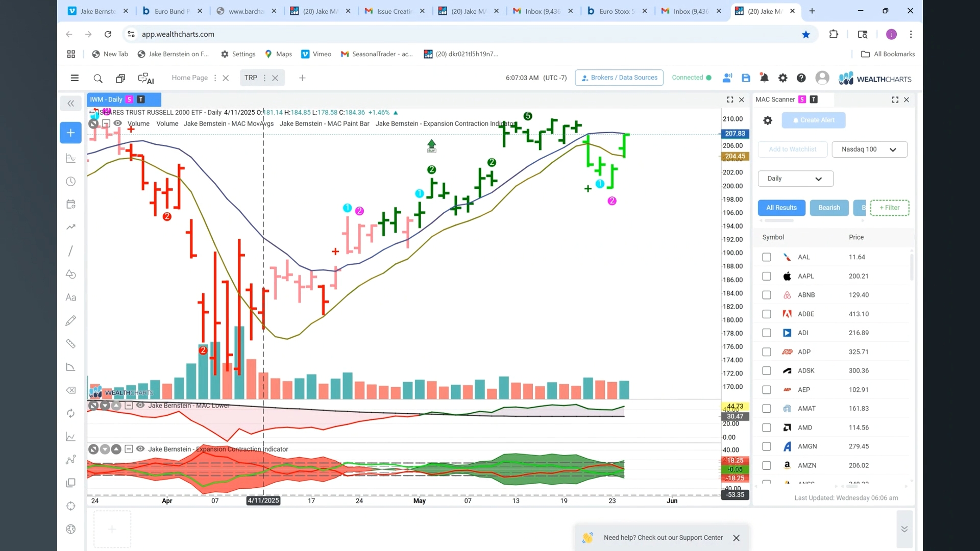The image size is (980, 551).
Task: Select the text annotation Aa tool
Action: pos(70,297)
